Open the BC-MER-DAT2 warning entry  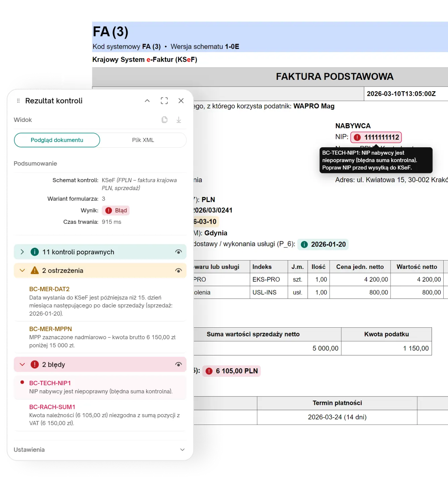(100, 301)
